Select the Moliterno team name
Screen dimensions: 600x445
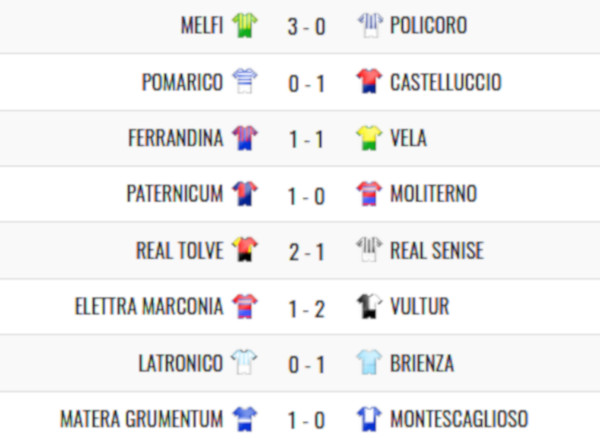[433, 194]
